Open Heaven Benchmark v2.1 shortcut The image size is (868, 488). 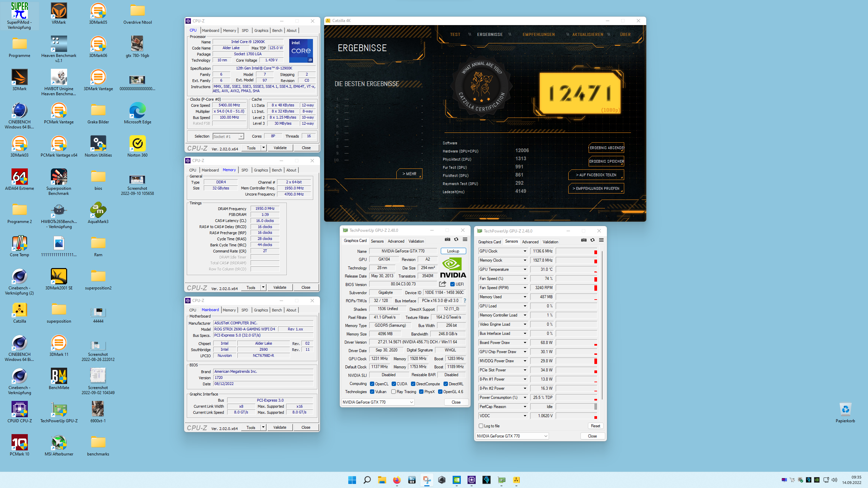pos(59,49)
